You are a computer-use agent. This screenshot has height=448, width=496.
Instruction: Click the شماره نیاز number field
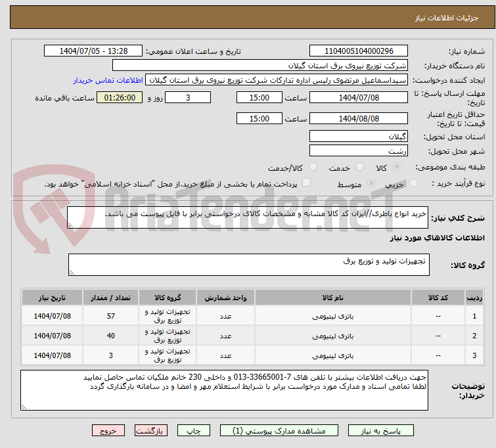tap(358, 51)
